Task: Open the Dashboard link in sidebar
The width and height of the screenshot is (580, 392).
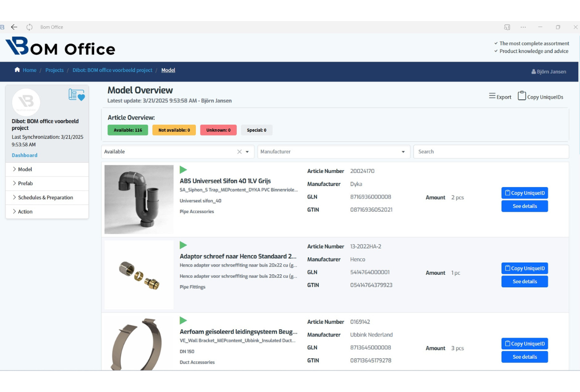Action: [24, 155]
